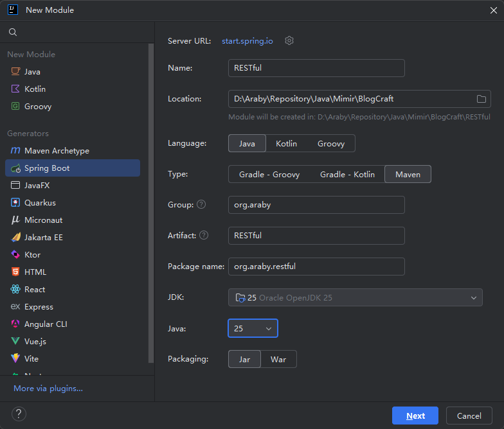The height and width of the screenshot is (429, 504).
Task: Select Kotlin as the language
Action: [x=286, y=143]
